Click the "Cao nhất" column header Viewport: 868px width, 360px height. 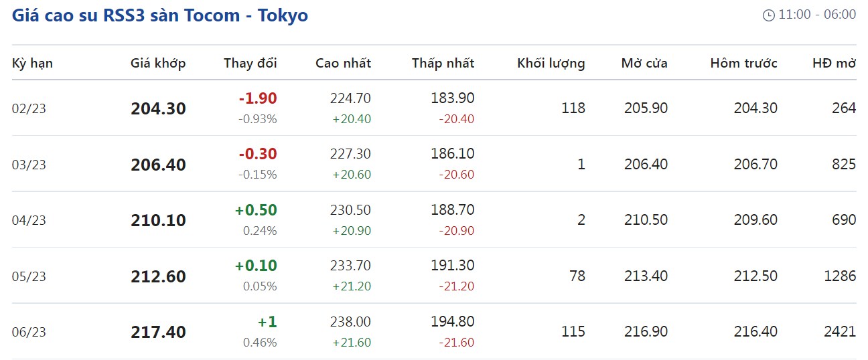click(343, 64)
